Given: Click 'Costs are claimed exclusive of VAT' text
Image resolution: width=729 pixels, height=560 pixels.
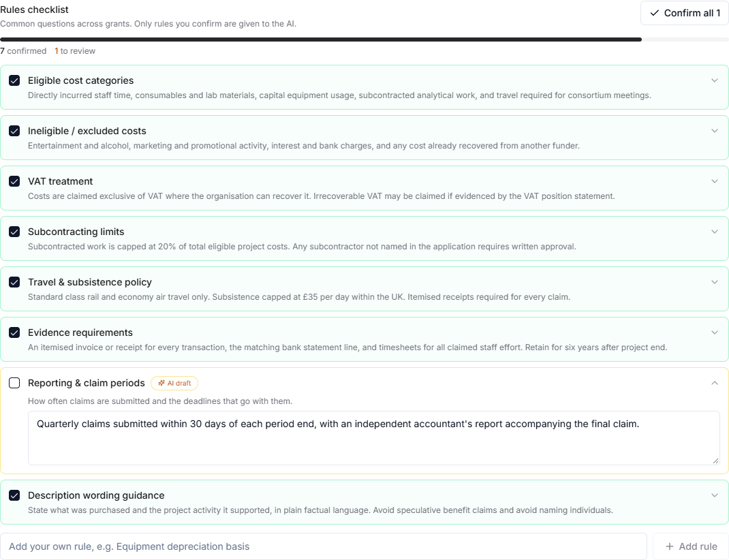Looking at the screenshot, I should [x=322, y=196].
